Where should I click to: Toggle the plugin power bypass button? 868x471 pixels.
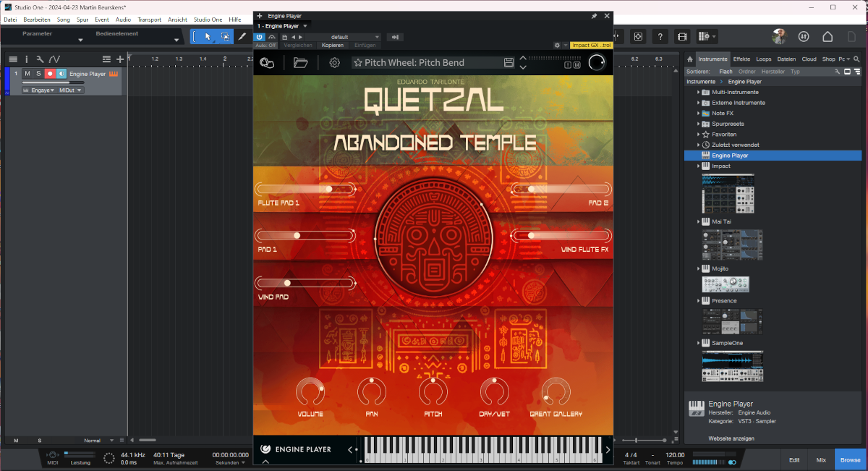(x=260, y=36)
